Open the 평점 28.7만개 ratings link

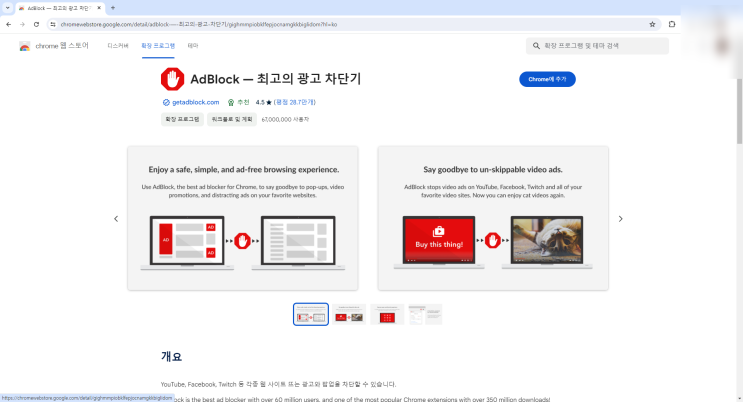coord(295,102)
